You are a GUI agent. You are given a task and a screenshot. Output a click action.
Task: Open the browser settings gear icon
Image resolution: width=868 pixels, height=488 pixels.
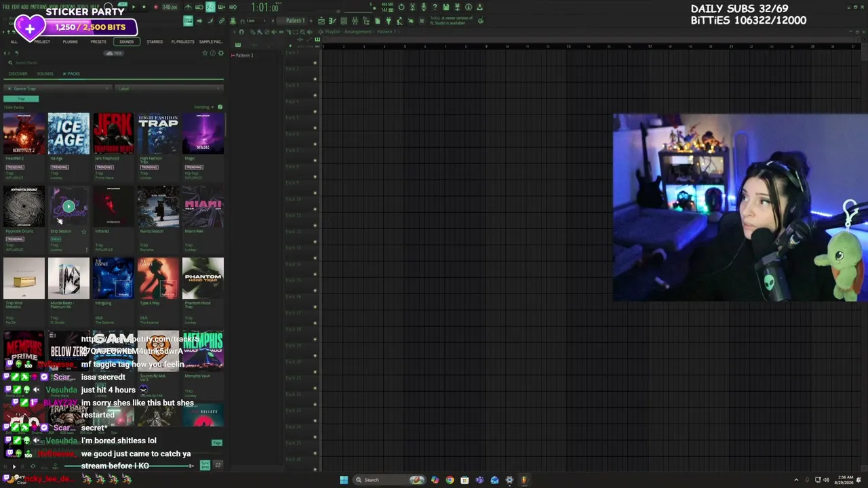220,53
